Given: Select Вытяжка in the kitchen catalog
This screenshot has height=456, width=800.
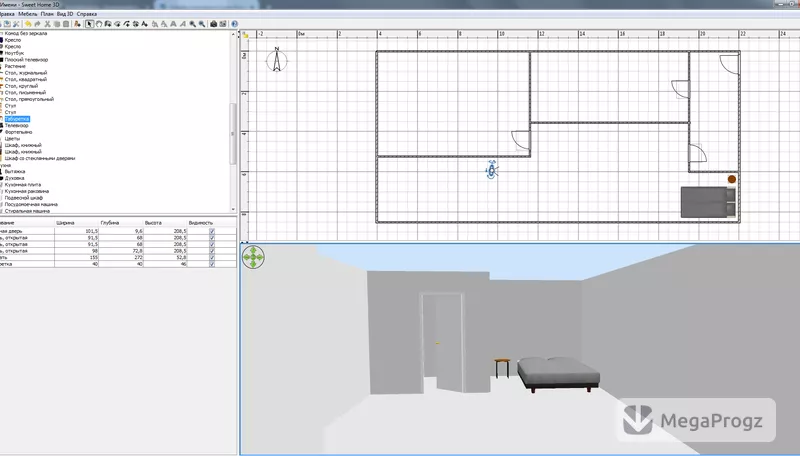Looking at the screenshot, I should pyautogui.click(x=15, y=172).
